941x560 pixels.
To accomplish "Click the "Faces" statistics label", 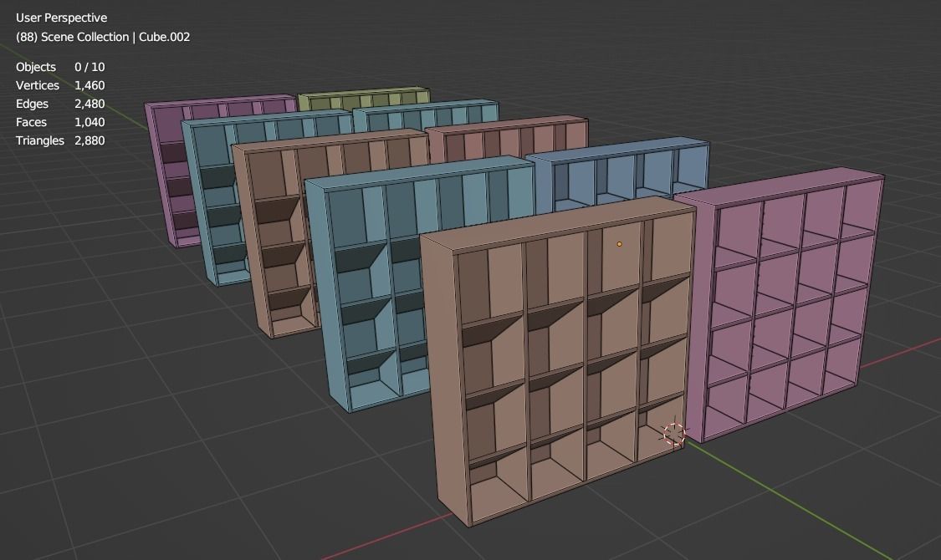I will pos(31,122).
